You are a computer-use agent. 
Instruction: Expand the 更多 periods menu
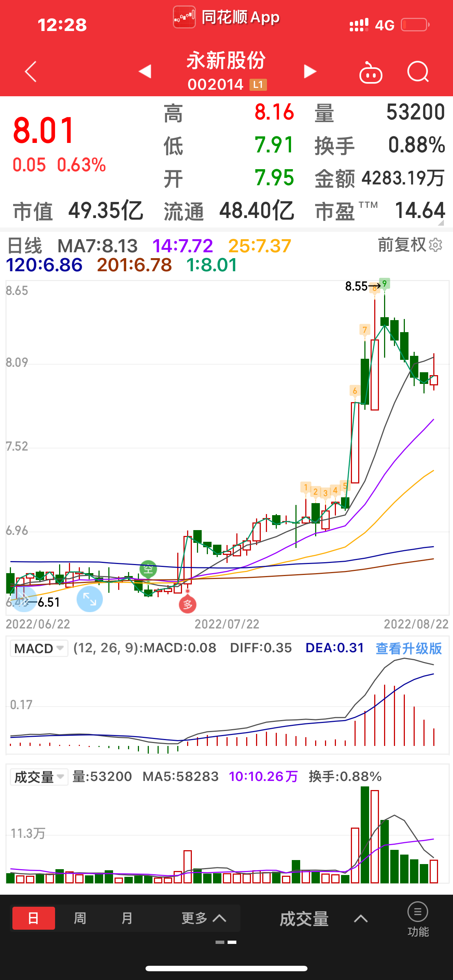(204, 918)
